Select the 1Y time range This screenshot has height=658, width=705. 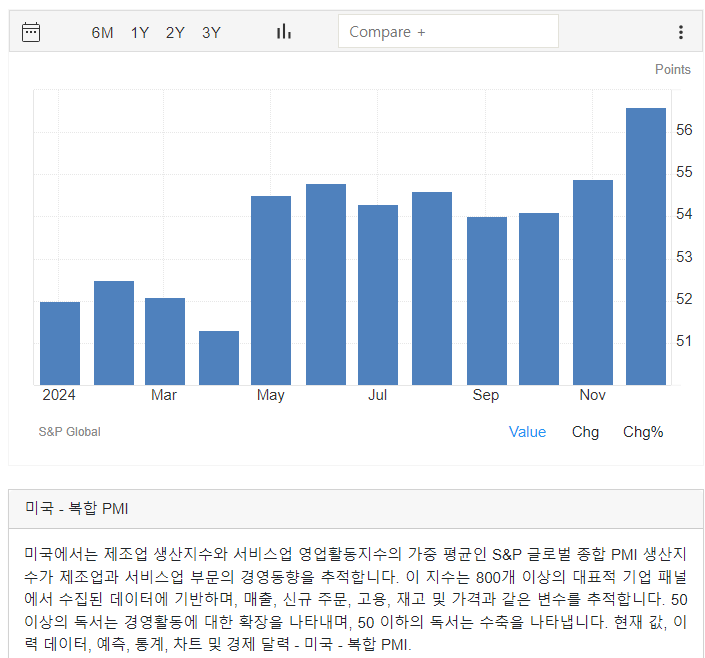pos(139,33)
